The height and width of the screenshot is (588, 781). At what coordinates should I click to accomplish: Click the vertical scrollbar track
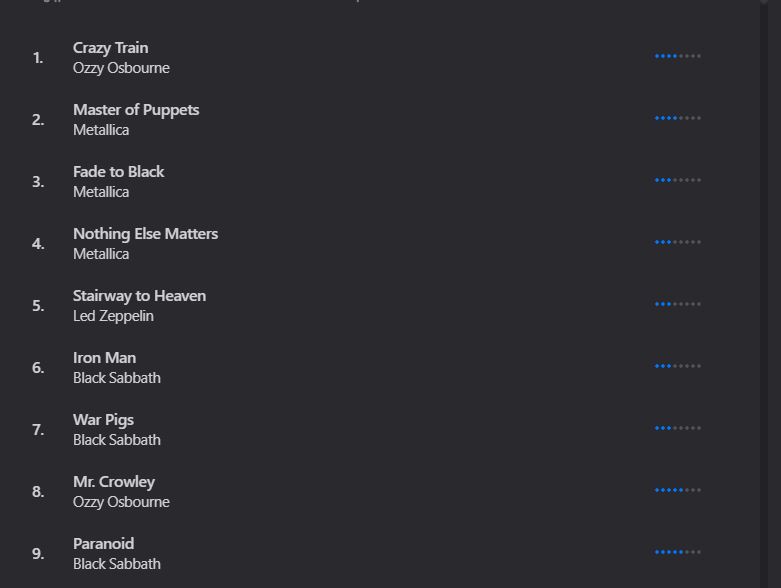[764, 299]
